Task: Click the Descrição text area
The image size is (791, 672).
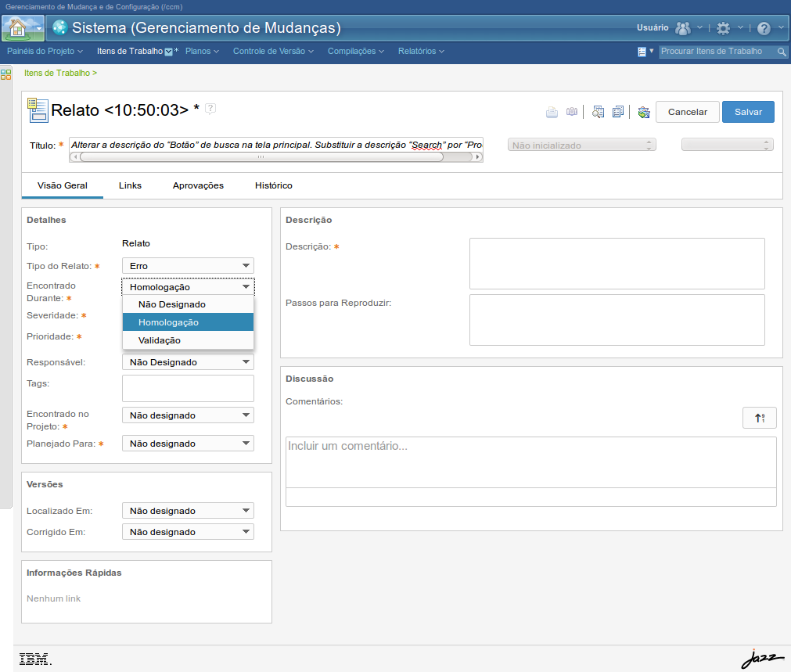Action: [x=617, y=264]
